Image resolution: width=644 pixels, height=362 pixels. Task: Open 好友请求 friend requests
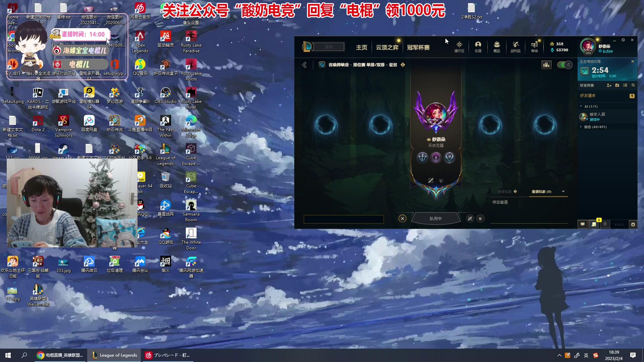coord(607,96)
